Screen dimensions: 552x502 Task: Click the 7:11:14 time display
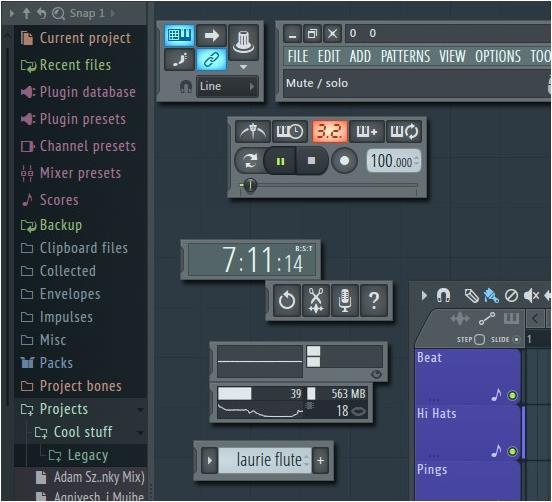click(251, 260)
